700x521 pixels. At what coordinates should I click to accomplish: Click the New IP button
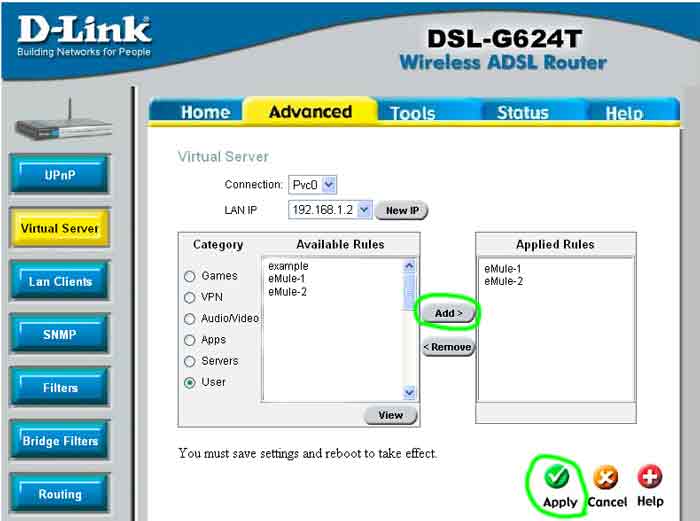coord(402,210)
